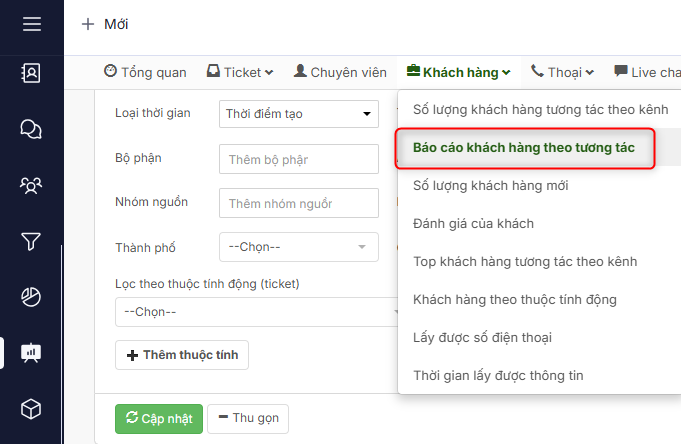Open the pie chart sidebar icon
The height and width of the screenshot is (444, 681).
pos(31,297)
